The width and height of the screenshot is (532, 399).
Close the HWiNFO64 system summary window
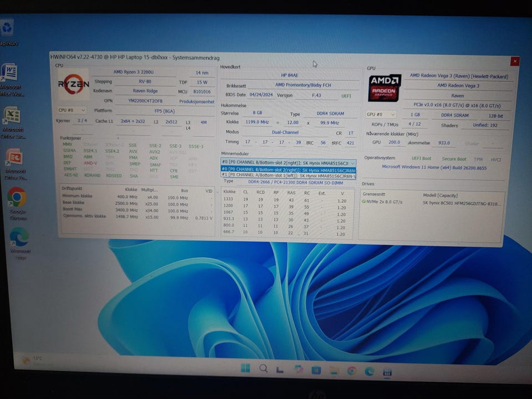[515, 62]
